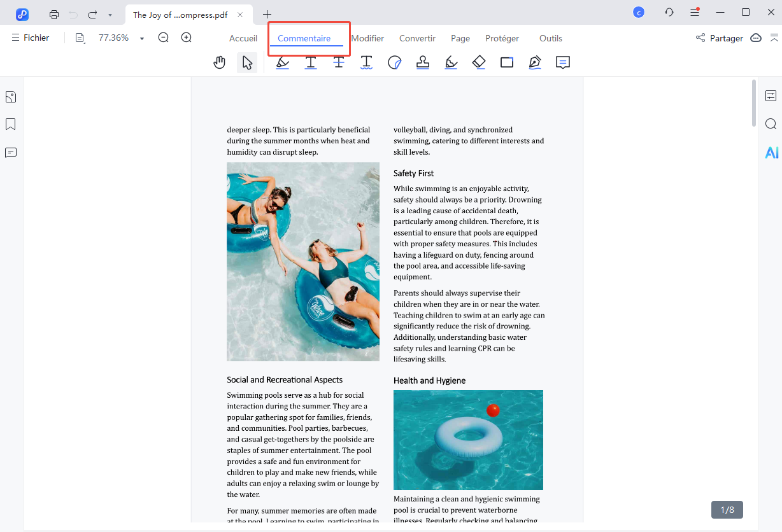Select the stamp tool
This screenshot has height=532, width=782.
pyautogui.click(x=422, y=62)
